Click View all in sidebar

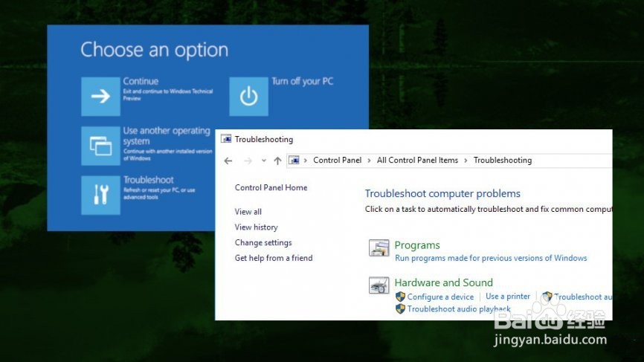click(248, 212)
